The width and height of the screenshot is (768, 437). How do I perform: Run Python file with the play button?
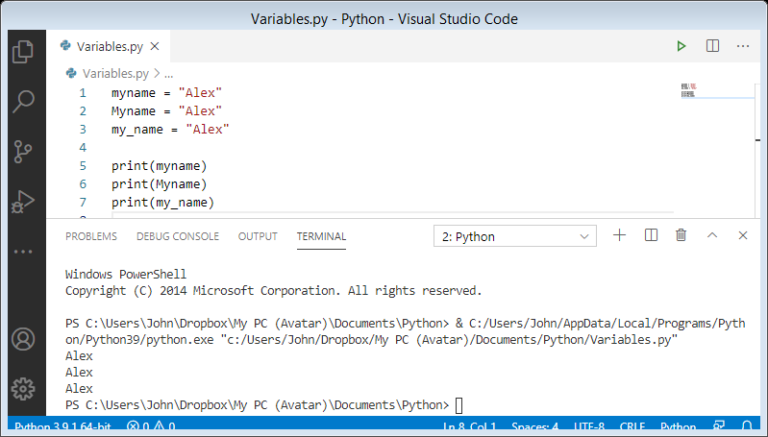681,46
